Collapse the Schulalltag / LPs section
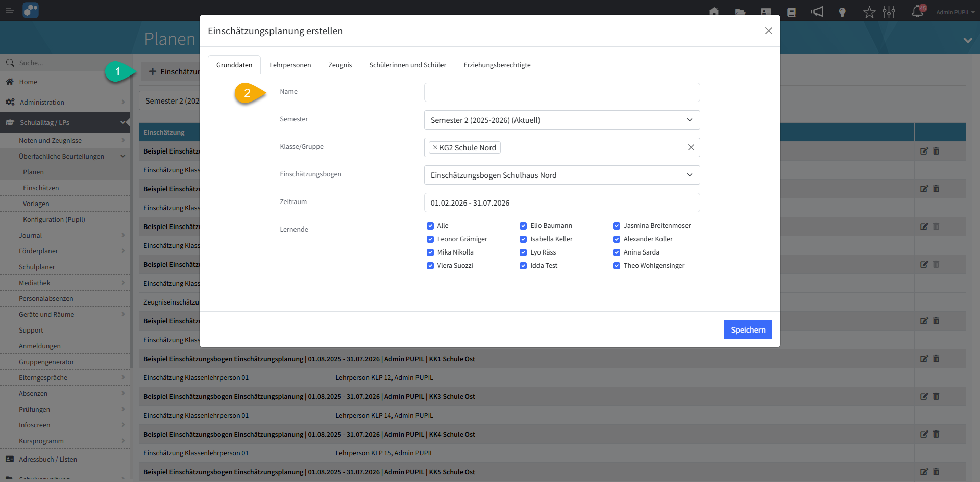This screenshot has height=482, width=980. tap(65, 122)
